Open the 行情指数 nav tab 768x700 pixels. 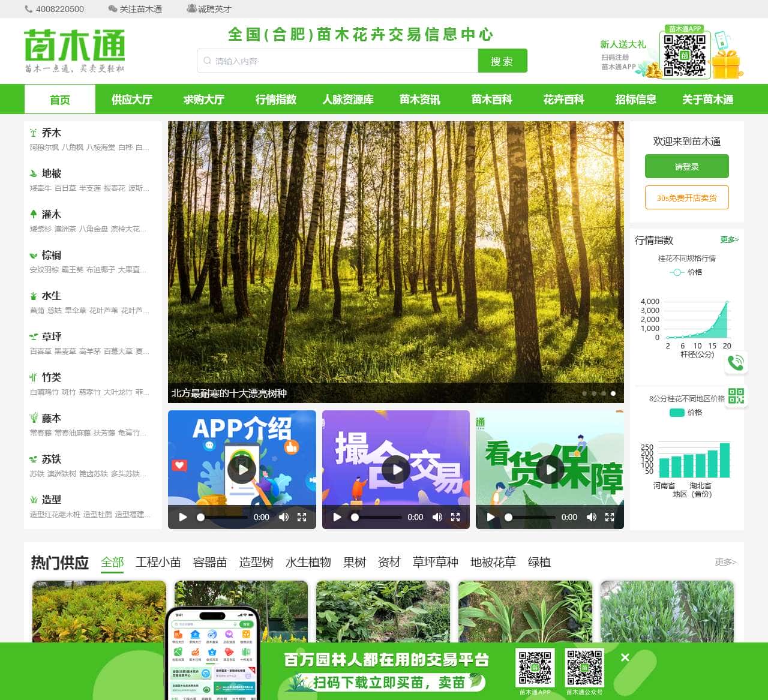(276, 100)
